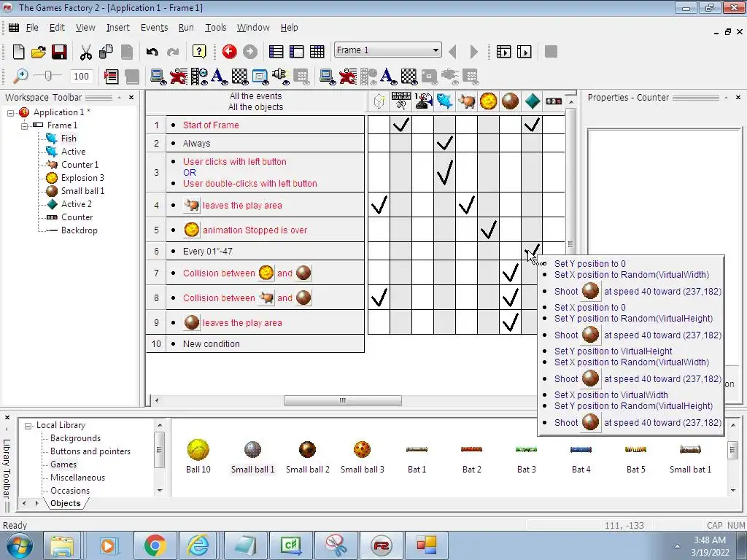Open the Storyboard Editor icon

[x=276, y=52]
